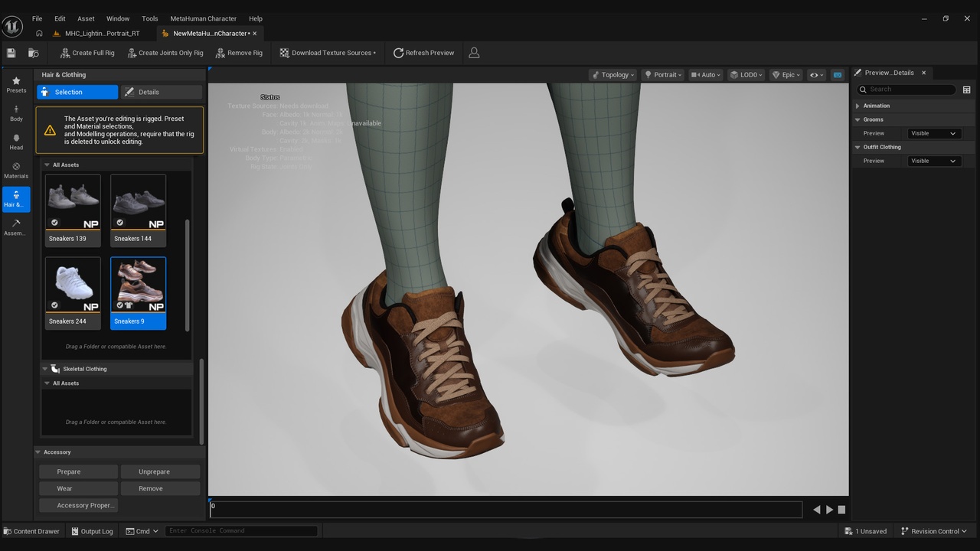This screenshot has width=980, height=551.
Task: Open the eye visibility options dropdown
Action: click(x=817, y=75)
